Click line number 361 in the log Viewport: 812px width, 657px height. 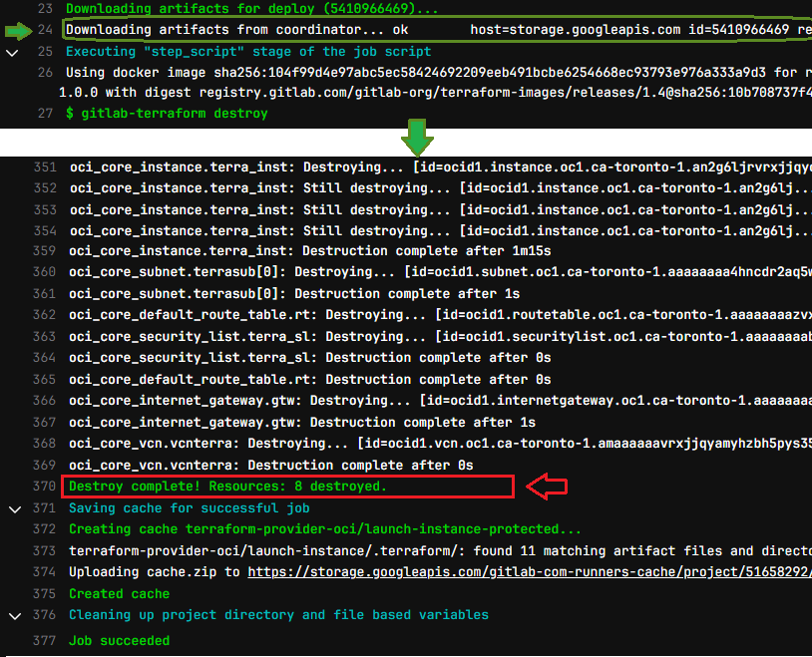click(x=45, y=293)
